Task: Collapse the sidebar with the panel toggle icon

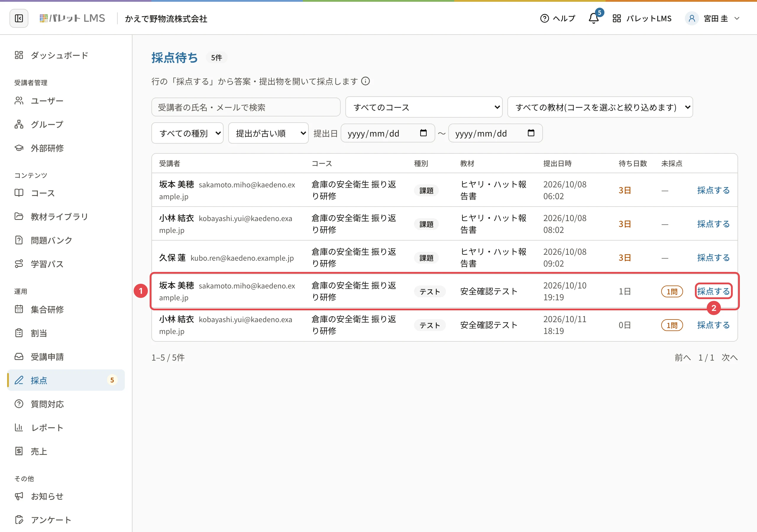Action: pos(19,18)
